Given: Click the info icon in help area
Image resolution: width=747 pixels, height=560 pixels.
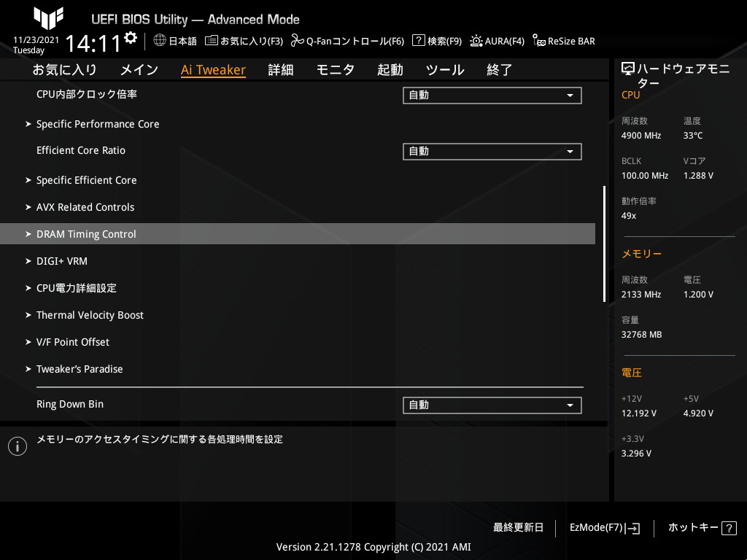Looking at the screenshot, I should 18,446.
